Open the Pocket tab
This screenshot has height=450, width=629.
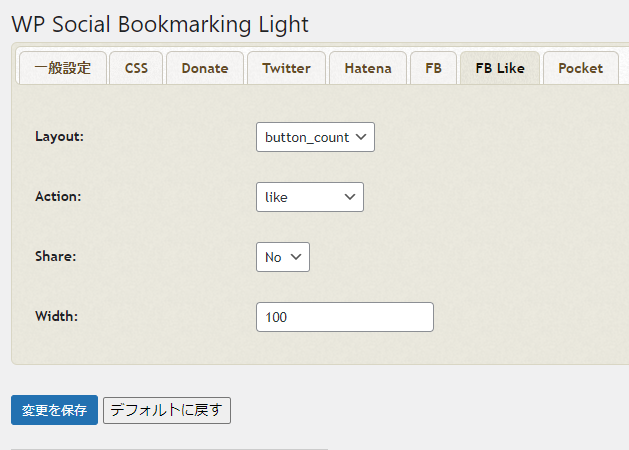click(580, 68)
